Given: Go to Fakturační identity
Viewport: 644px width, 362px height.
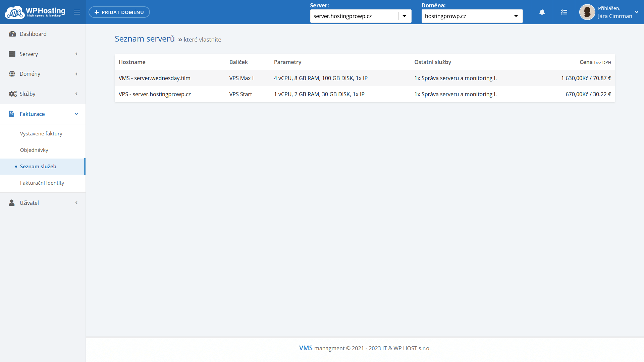Looking at the screenshot, I should click(42, 183).
